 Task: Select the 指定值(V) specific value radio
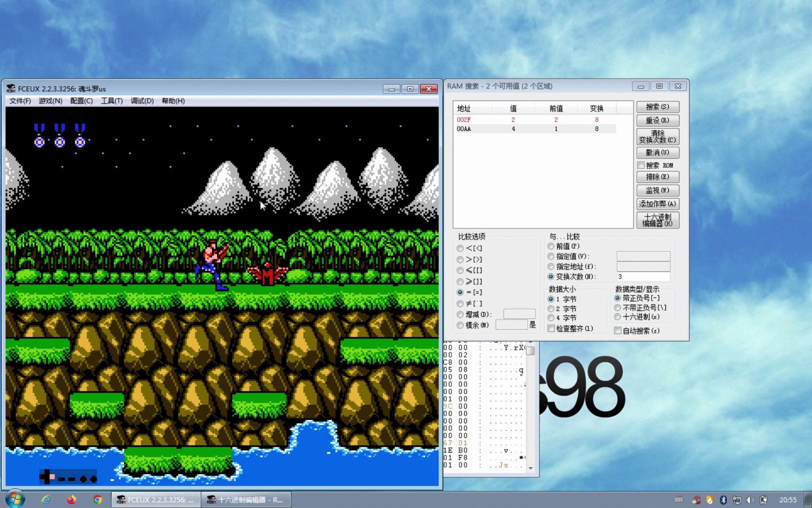coord(551,256)
